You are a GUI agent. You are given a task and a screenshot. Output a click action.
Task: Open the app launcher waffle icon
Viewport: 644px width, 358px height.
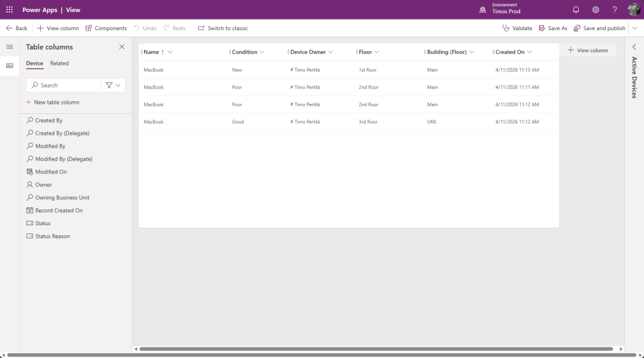(9, 10)
